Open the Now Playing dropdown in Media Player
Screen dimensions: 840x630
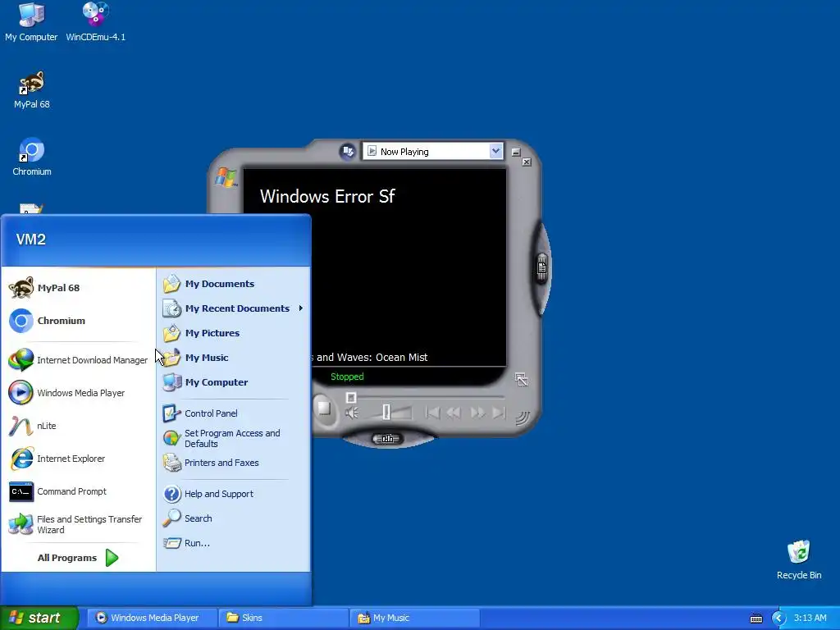point(496,152)
